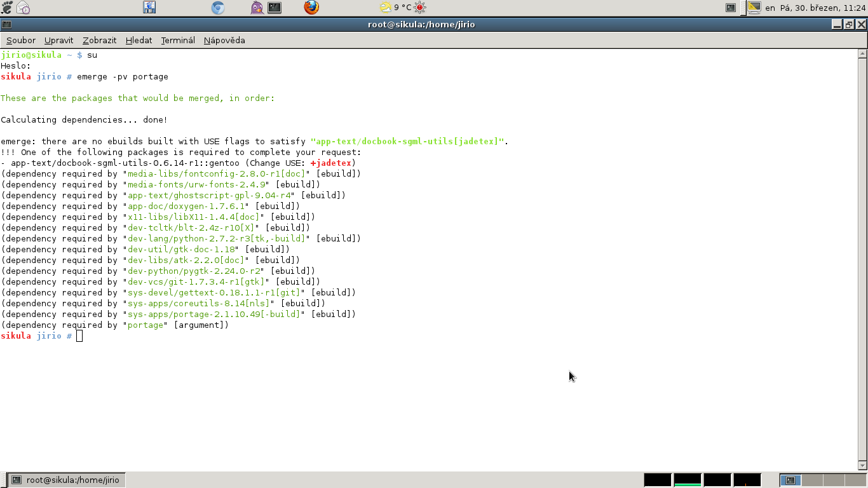Viewport: 868px width, 488px height.
Task: Launch Chromium browser from top panel
Action: point(218,8)
